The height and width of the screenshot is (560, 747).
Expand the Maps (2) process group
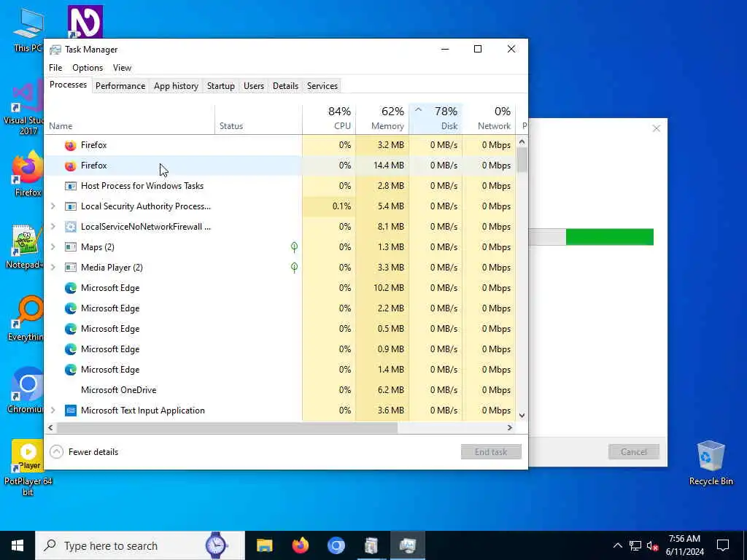(x=53, y=247)
